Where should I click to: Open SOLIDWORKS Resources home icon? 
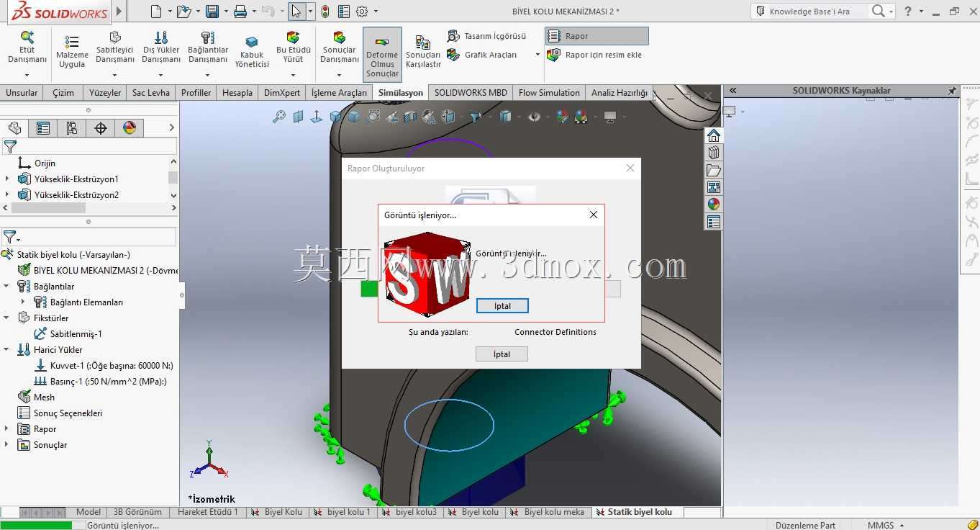point(714,135)
